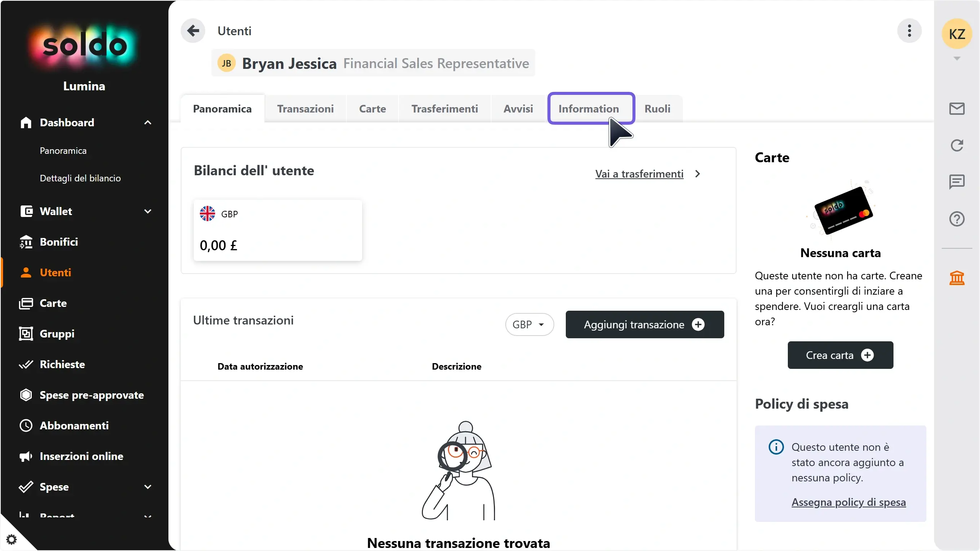Switch to the Transazioni tab
The image size is (980, 551).
pyautogui.click(x=305, y=109)
